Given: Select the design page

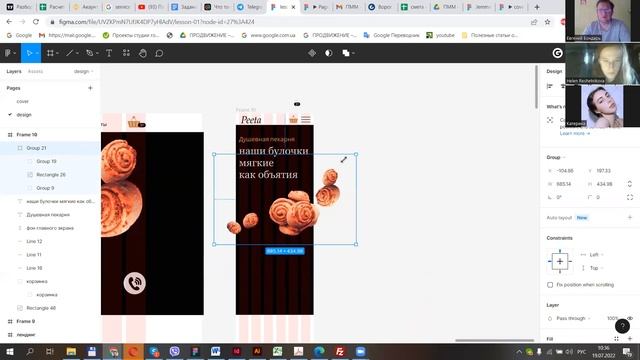Looking at the screenshot, I should (x=24, y=115).
